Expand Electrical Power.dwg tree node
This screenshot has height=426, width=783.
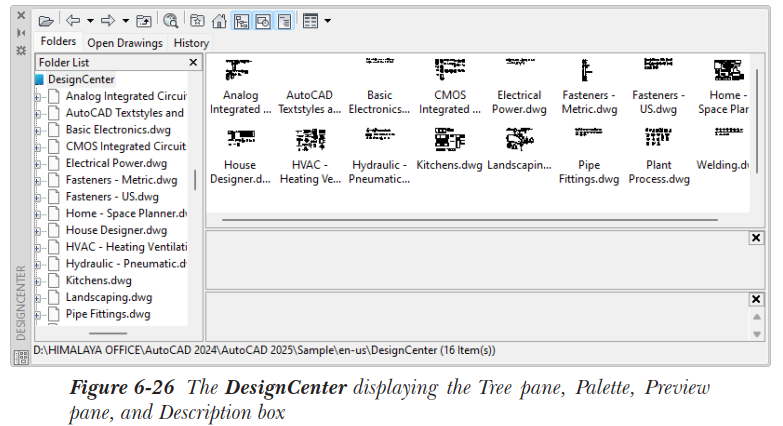[38, 164]
